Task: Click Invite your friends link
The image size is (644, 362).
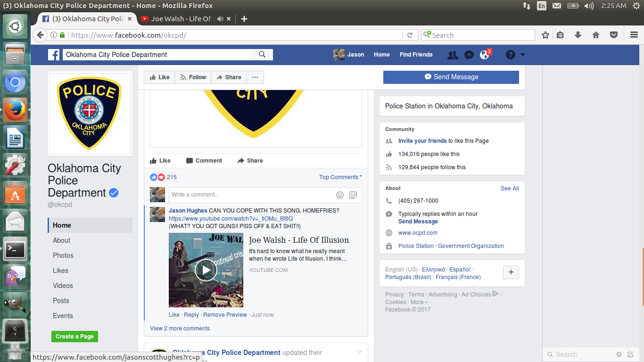Action: (422, 141)
